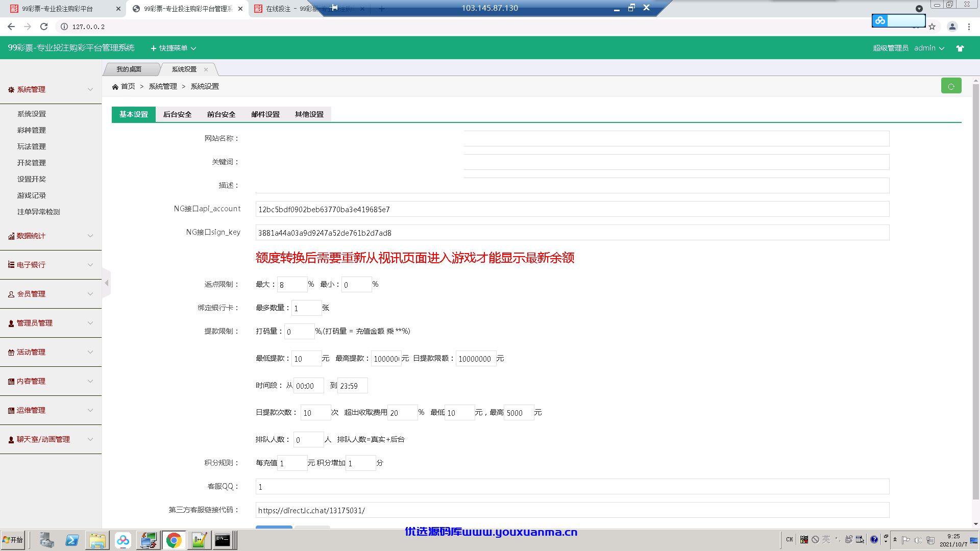Click the green refresh icon button
The height and width of the screenshot is (551, 980).
[x=951, y=86]
